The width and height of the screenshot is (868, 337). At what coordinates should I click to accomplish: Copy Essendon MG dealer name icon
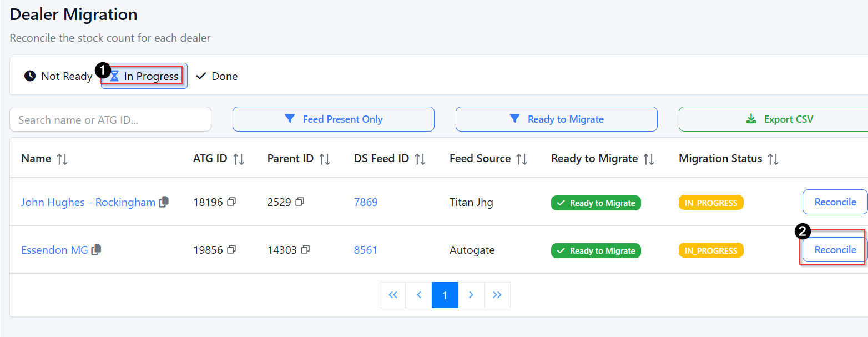[96, 250]
